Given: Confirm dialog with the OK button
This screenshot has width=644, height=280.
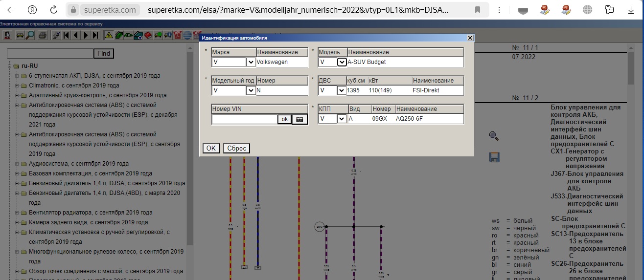Looking at the screenshot, I should 211,148.
